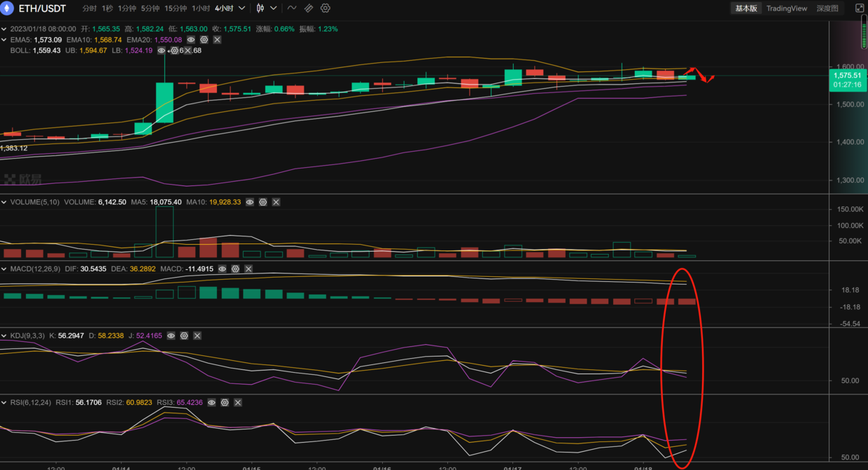Toggle EMA indicator visibility eye
Image resolution: width=868 pixels, height=470 pixels.
(190, 40)
